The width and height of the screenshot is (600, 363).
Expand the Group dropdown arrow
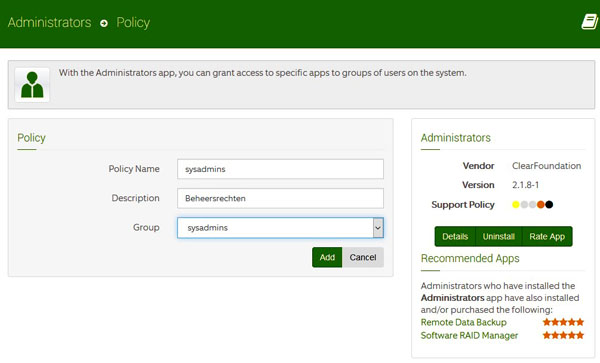pyautogui.click(x=378, y=228)
